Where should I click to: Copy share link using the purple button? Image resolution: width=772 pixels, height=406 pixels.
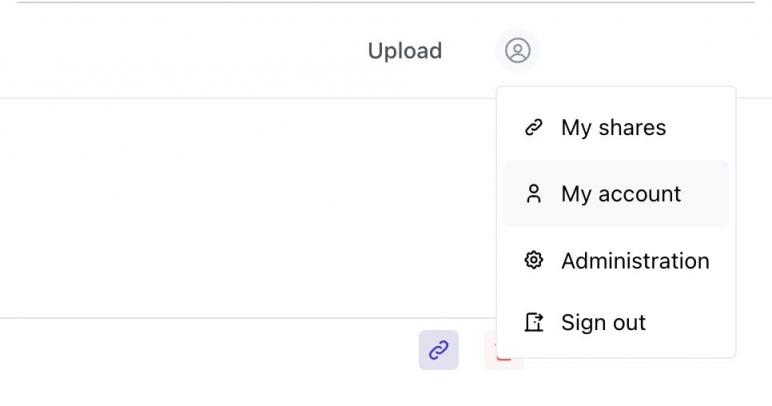point(438,350)
